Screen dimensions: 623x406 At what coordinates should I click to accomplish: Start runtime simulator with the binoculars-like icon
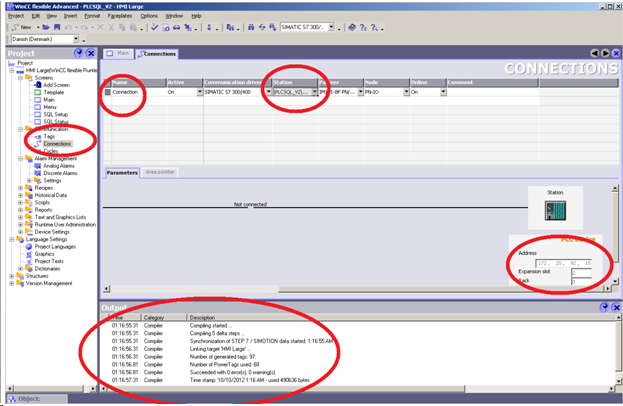tap(177, 27)
